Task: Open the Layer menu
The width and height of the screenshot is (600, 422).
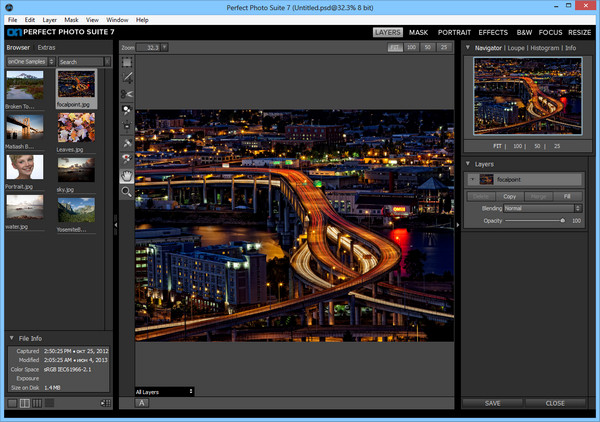Action: point(49,20)
